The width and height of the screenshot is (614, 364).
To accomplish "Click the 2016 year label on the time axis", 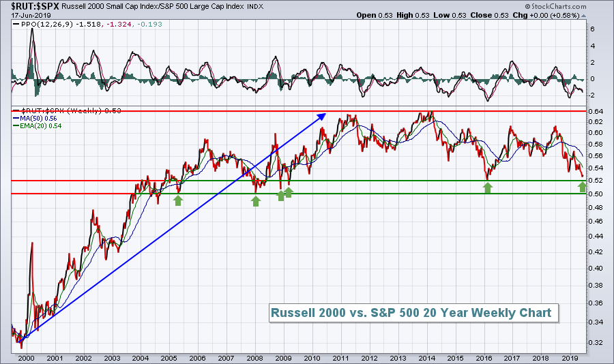I will (484, 358).
